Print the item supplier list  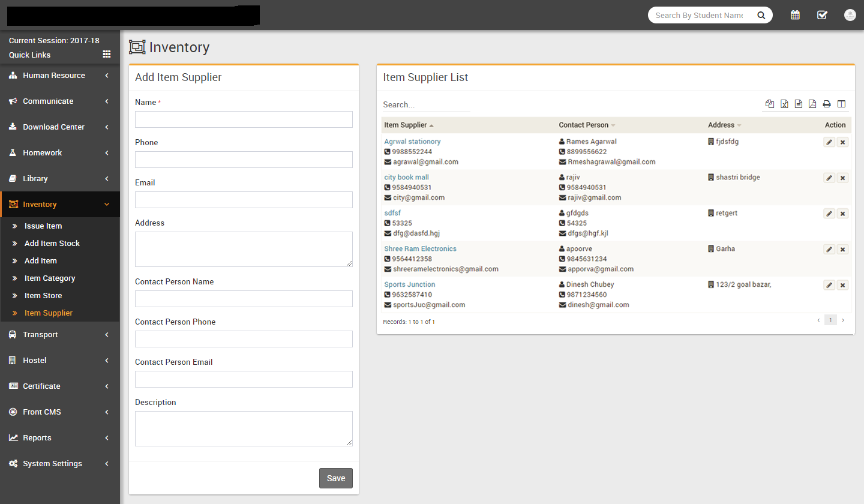point(827,104)
